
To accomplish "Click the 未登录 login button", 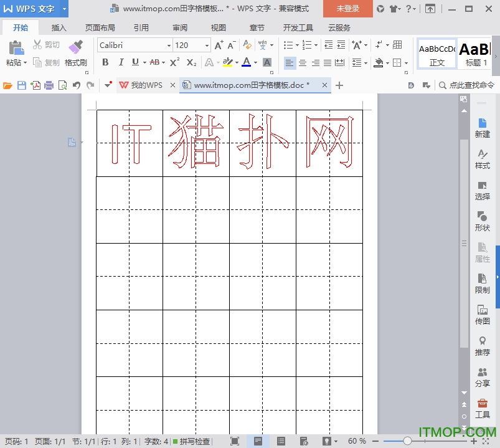I will (x=347, y=9).
